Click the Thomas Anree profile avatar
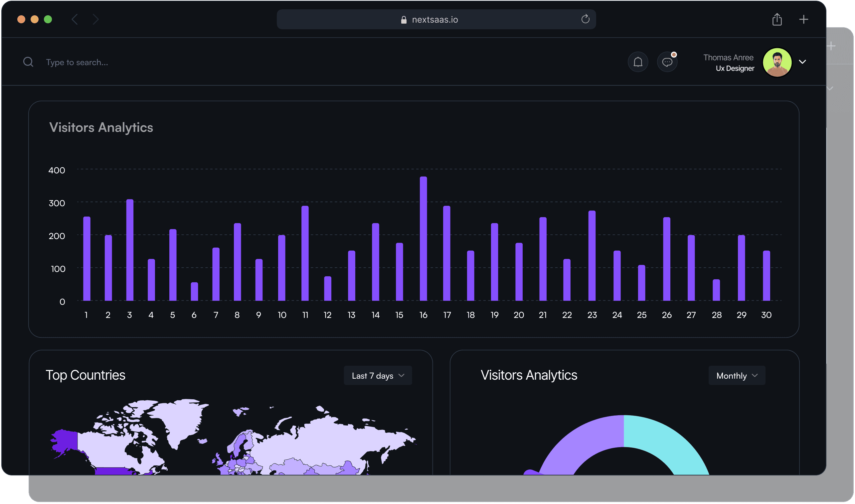This screenshot has width=855, height=504. point(777,63)
